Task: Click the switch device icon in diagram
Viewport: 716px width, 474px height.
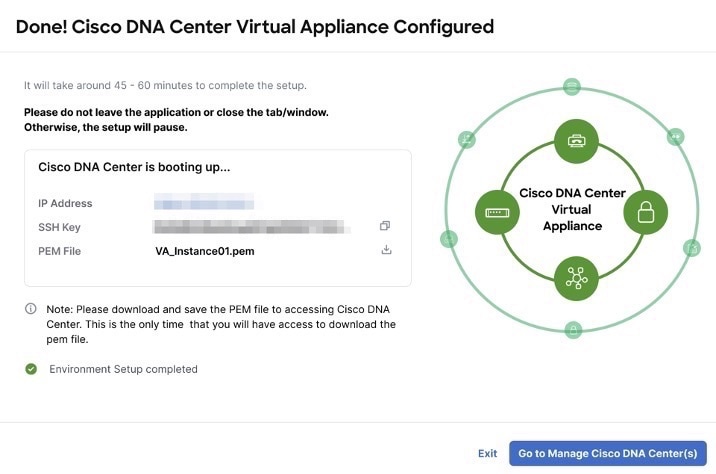Action: (497, 212)
